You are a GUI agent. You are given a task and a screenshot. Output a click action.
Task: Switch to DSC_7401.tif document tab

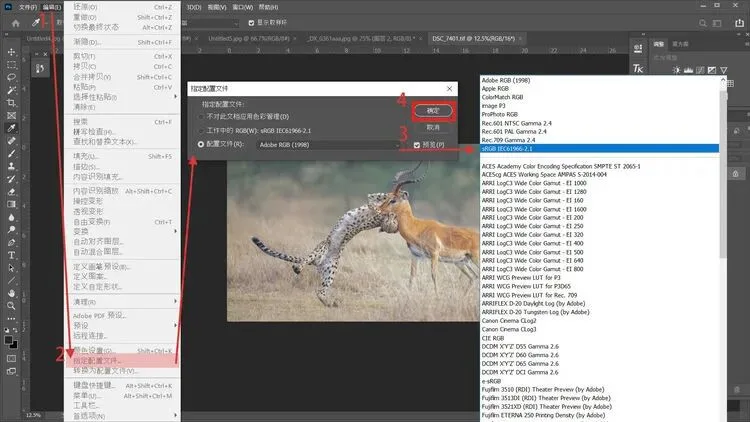(474, 38)
